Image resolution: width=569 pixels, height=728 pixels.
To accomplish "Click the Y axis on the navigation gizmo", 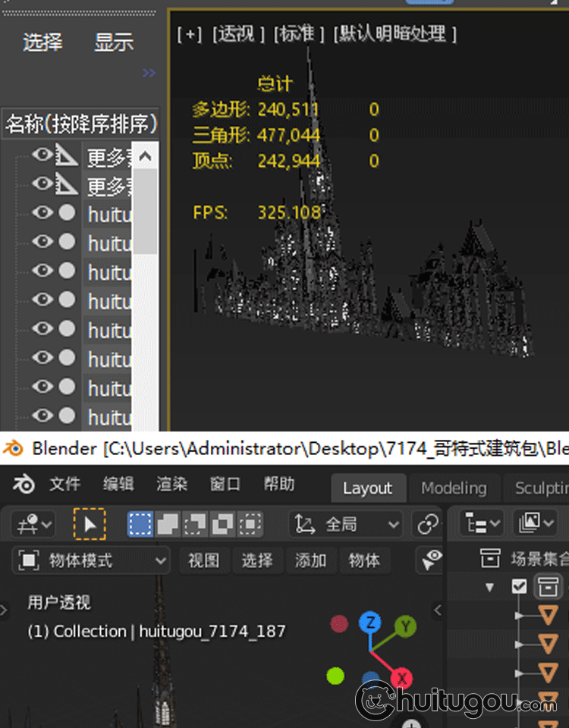I will click(405, 626).
